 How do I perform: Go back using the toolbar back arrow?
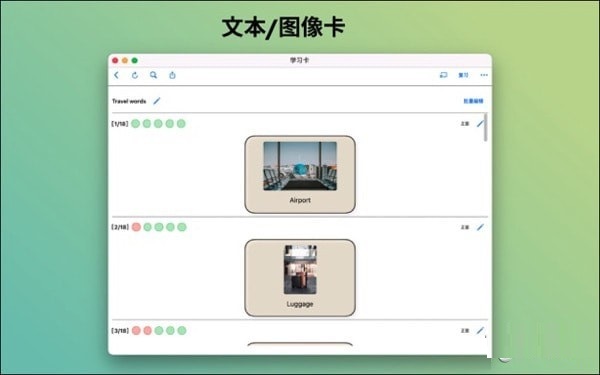click(116, 75)
